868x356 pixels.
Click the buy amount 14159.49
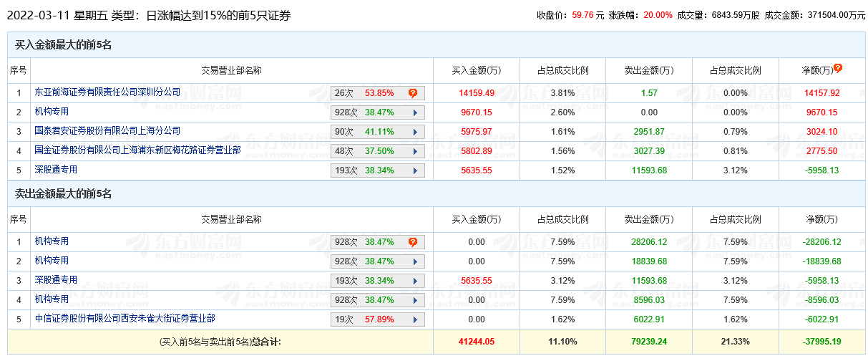(x=477, y=93)
